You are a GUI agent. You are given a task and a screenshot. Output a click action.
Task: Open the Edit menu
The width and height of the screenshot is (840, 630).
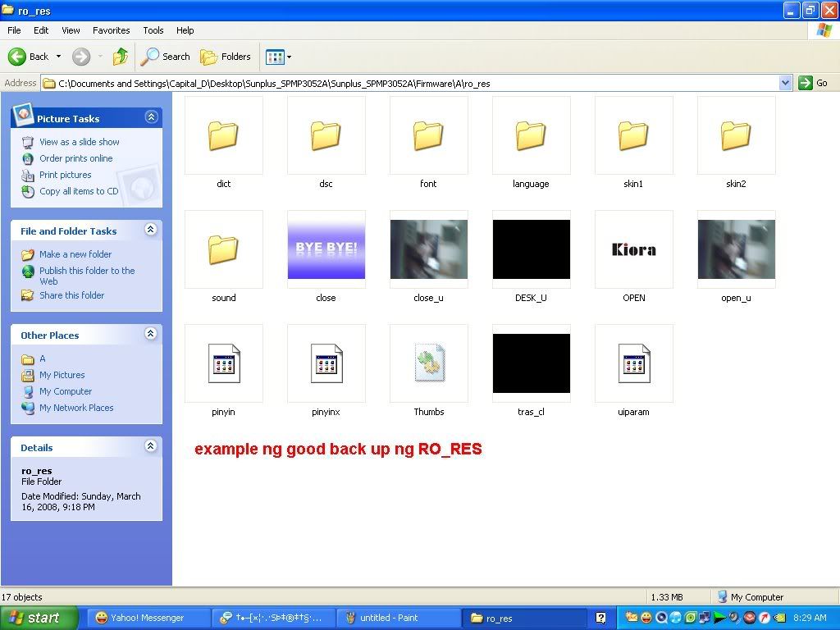tap(41, 30)
